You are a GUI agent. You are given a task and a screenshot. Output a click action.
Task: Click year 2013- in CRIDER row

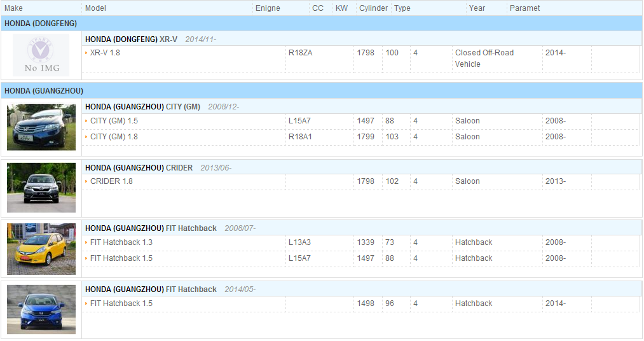point(555,181)
